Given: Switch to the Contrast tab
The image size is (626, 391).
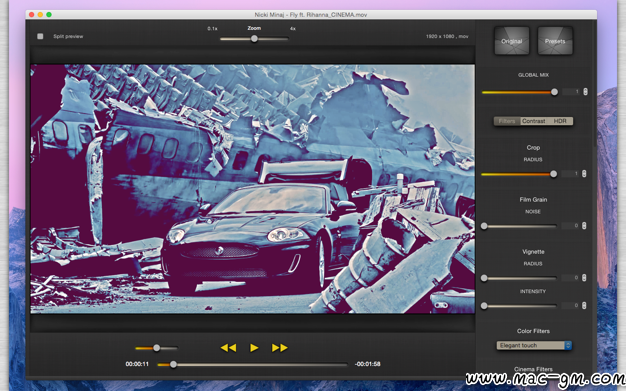Looking at the screenshot, I should point(533,121).
